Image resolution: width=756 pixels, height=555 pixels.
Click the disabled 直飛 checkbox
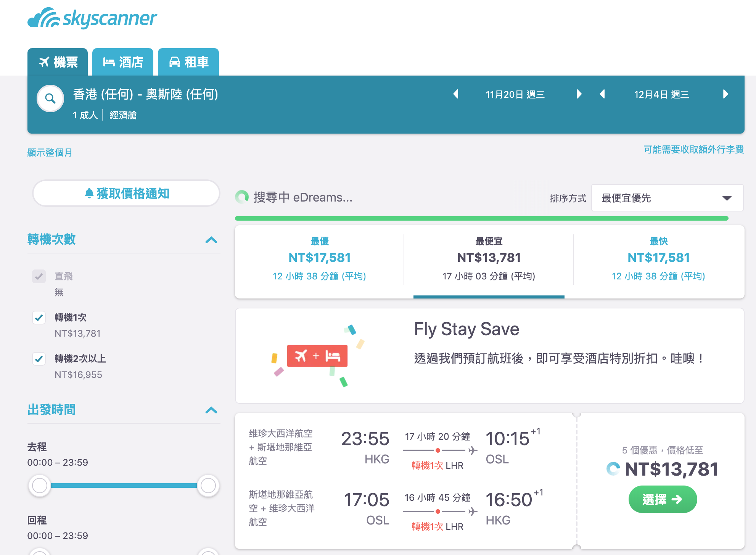tap(39, 276)
